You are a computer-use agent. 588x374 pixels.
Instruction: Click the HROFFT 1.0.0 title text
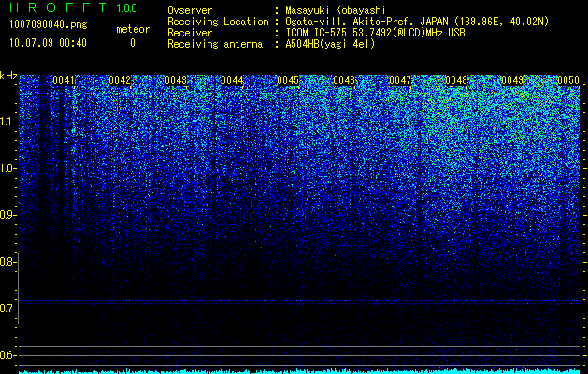point(73,7)
